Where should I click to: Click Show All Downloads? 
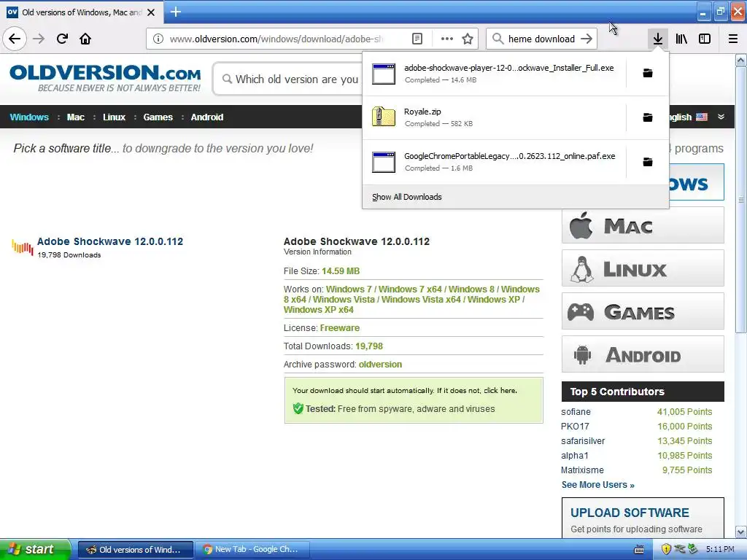coord(407,197)
